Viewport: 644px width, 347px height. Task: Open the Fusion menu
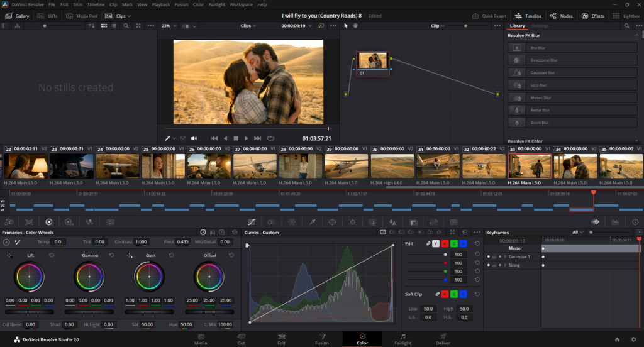[181, 4]
